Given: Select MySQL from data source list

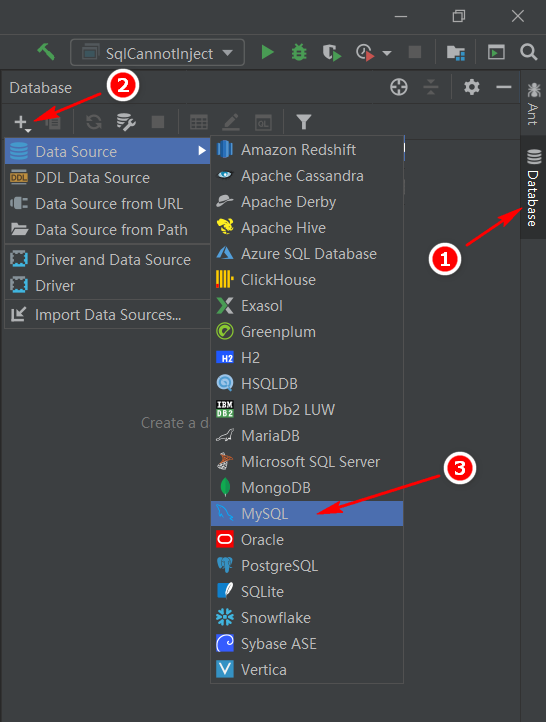Looking at the screenshot, I should (x=307, y=513).
